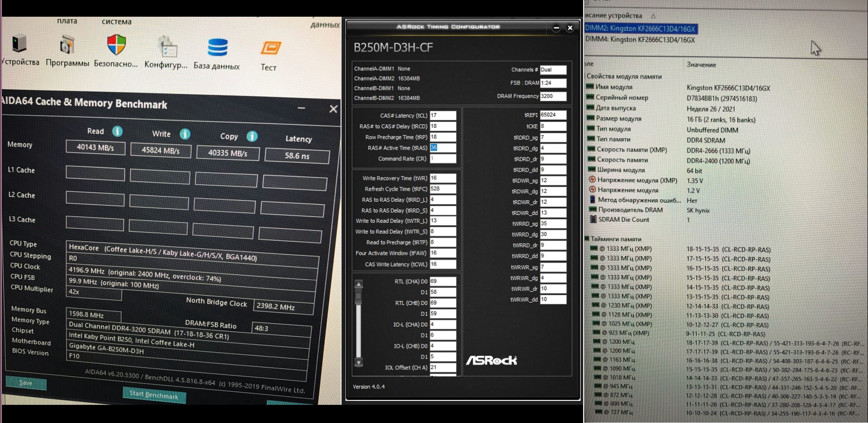The width and height of the screenshot is (868, 423).
Task: Select the 1200 МГц row with 18-17-17-39
Action: click(729, 343)
